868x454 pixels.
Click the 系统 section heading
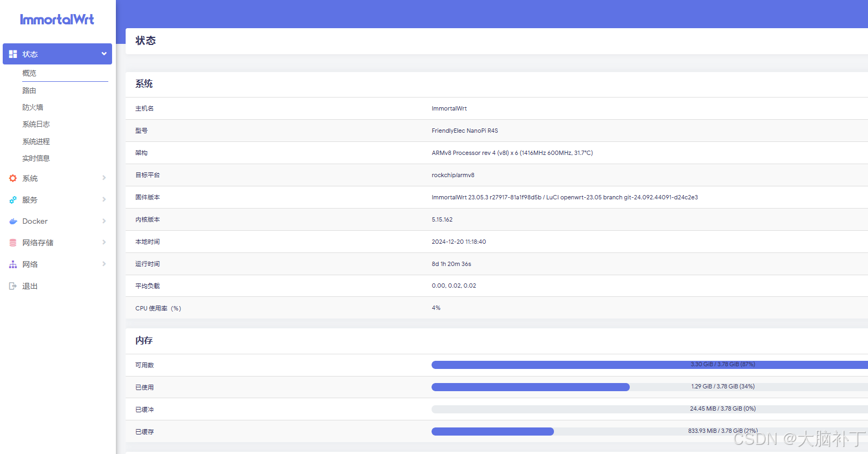pyautogui.click(x=144, y=83)
